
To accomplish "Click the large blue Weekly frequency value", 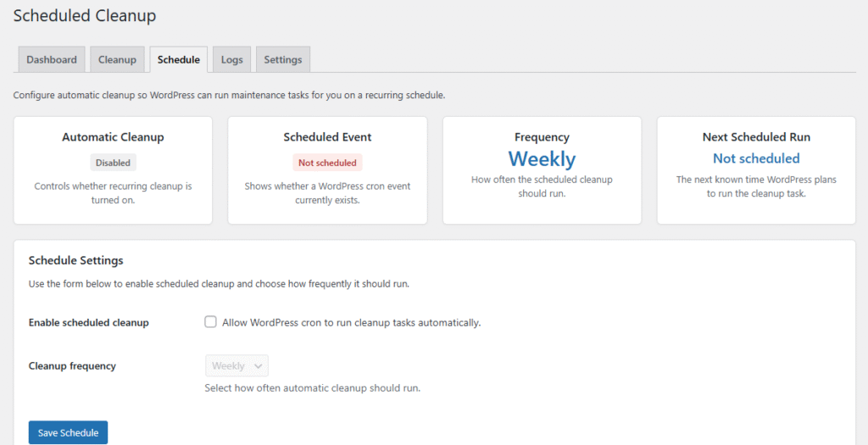I will coord(542,159).
